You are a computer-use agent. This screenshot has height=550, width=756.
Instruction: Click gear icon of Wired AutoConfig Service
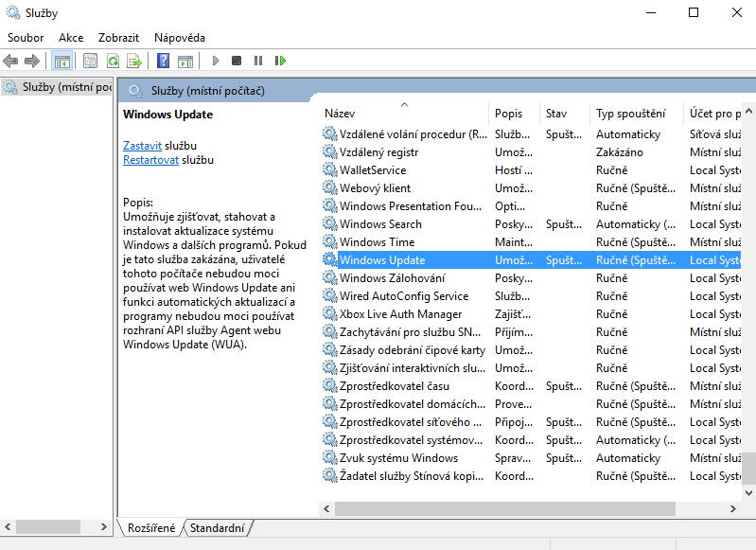[330, 295]
